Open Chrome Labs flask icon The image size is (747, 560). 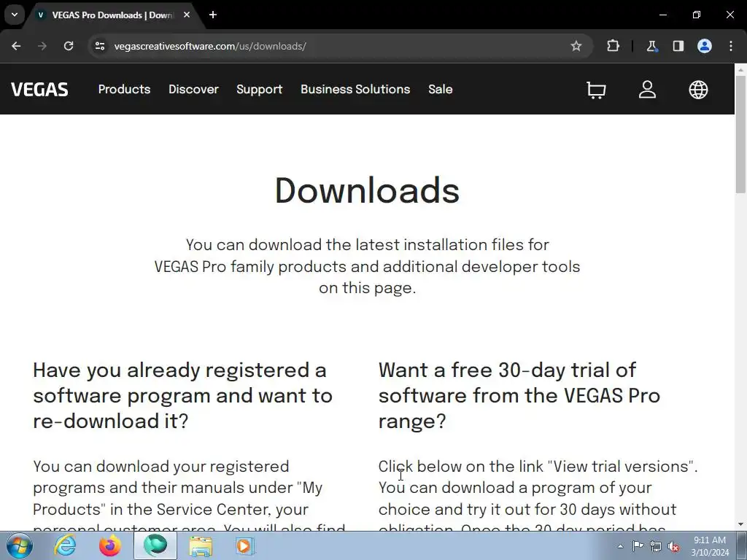point(651,46)
